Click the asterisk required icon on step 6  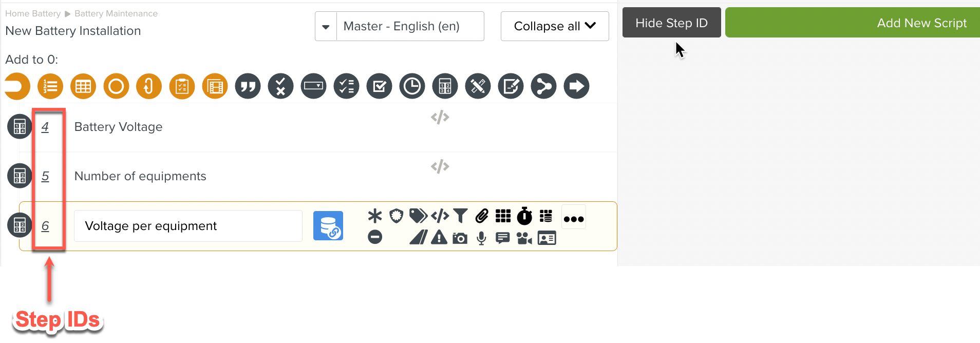pyautogui.click(x=375, y=216)
